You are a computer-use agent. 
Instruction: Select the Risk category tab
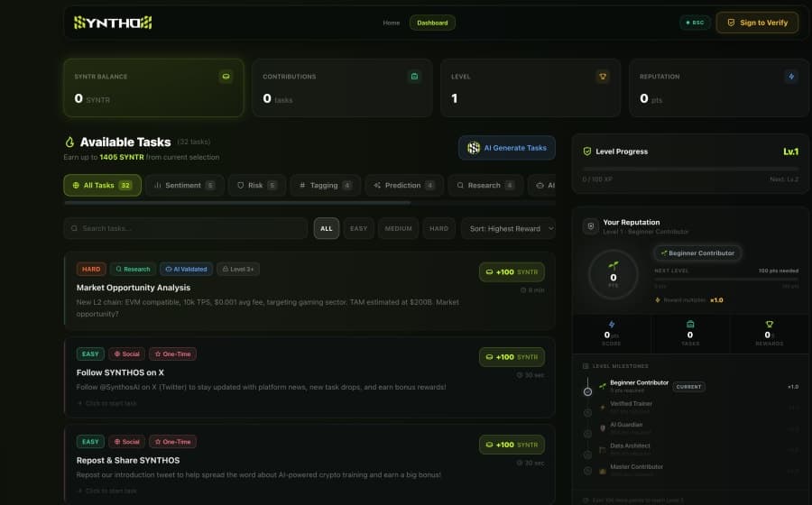click(257, 185)
